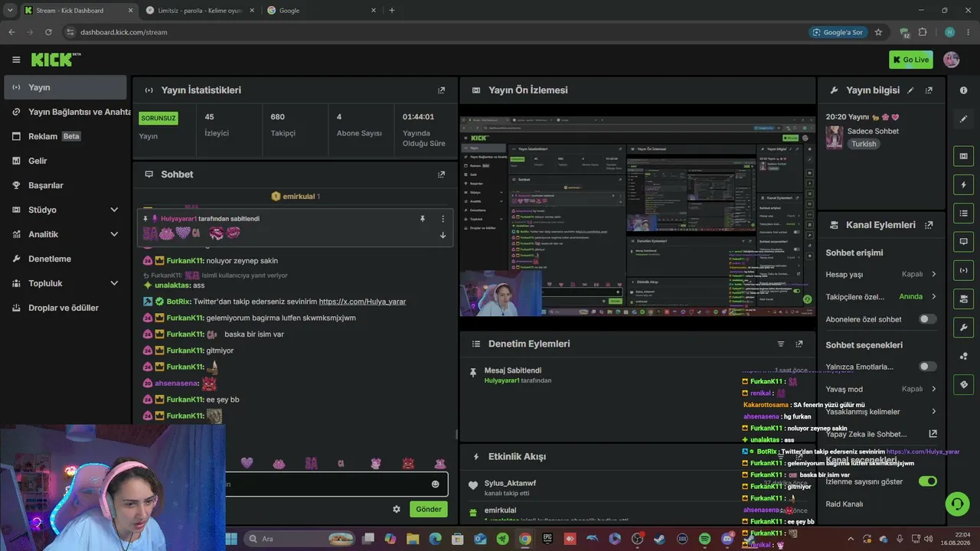Click the emirkulal top gifter badge
This screenshot has width=980, height=551.
(296, 197)
